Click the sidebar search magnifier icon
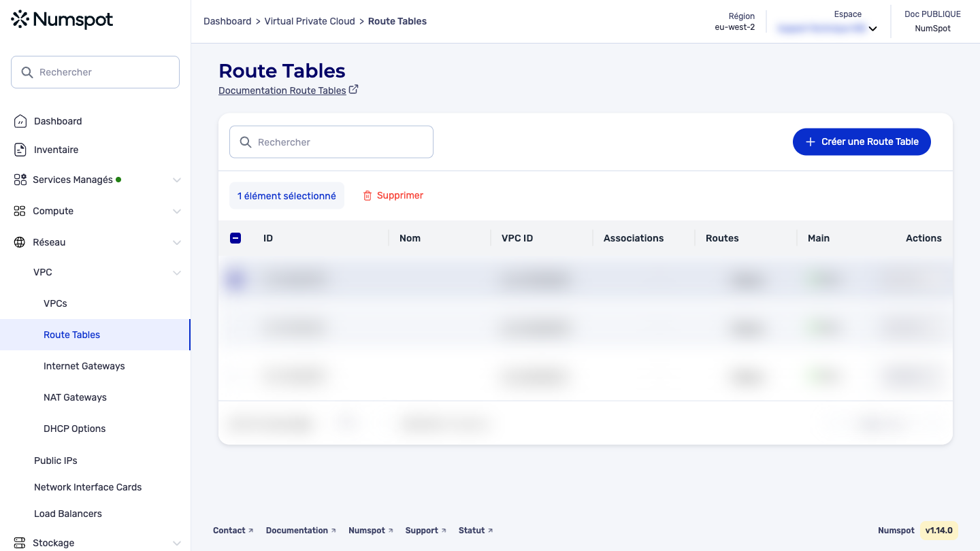 27,72
